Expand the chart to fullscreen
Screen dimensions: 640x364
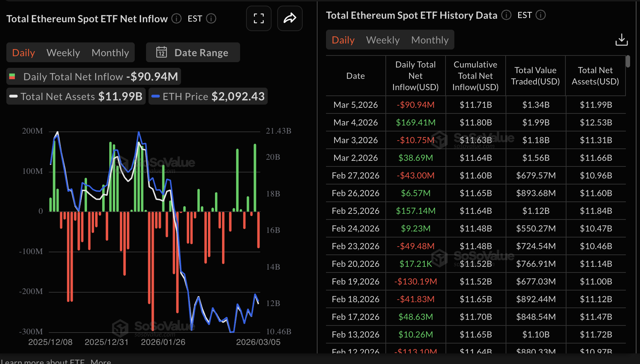[x=259, y=18]
